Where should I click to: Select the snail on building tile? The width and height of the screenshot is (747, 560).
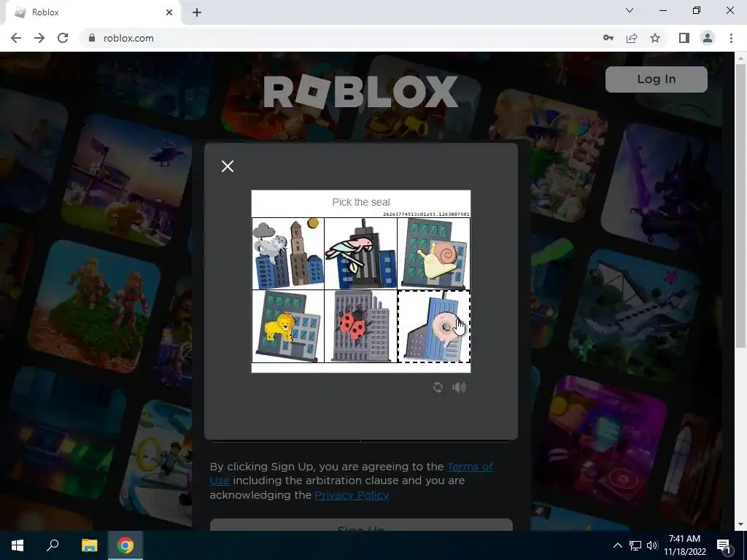coord(433,254)
